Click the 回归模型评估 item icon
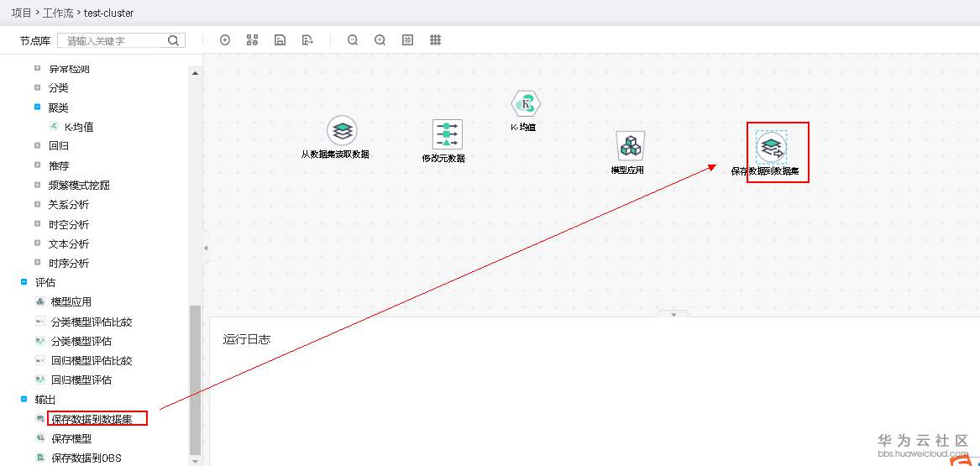This screenshot has height=466, width=980. (x=40, y=380)
